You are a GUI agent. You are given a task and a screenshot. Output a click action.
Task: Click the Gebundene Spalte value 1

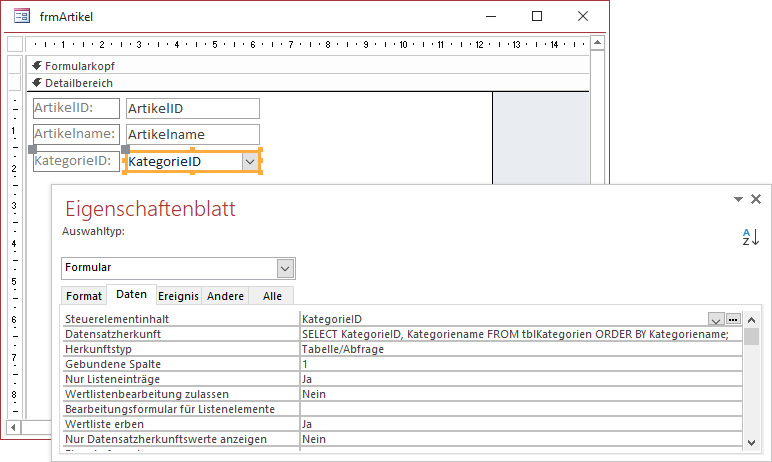click(521, 364)
